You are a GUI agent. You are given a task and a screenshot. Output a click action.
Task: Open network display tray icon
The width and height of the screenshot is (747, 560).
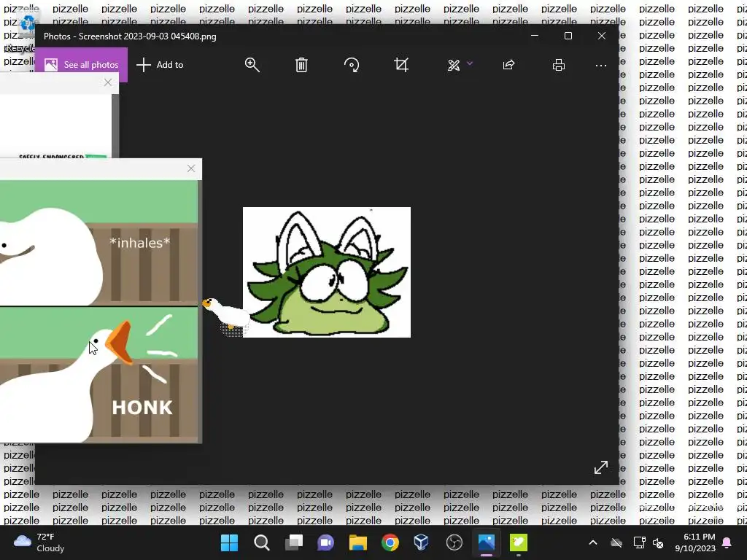pos(639,542)
